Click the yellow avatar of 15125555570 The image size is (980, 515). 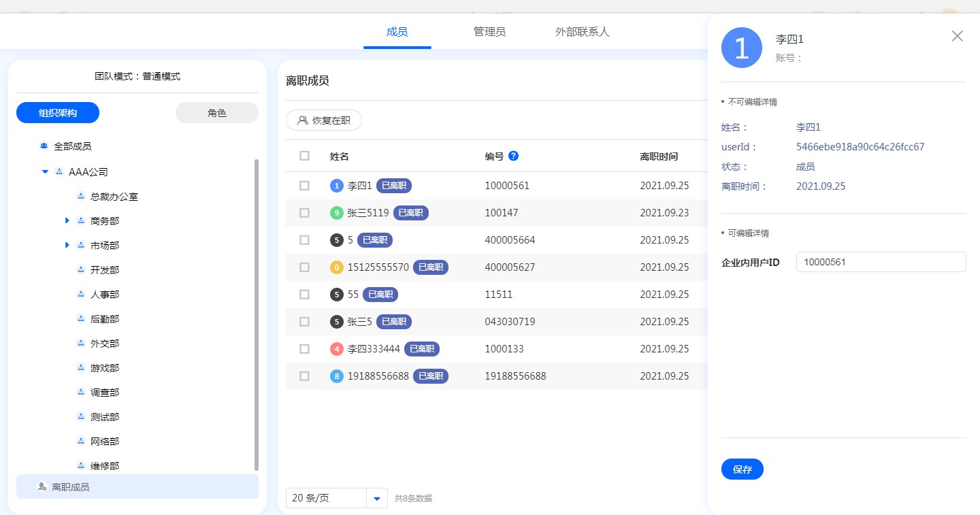[336, 267]
